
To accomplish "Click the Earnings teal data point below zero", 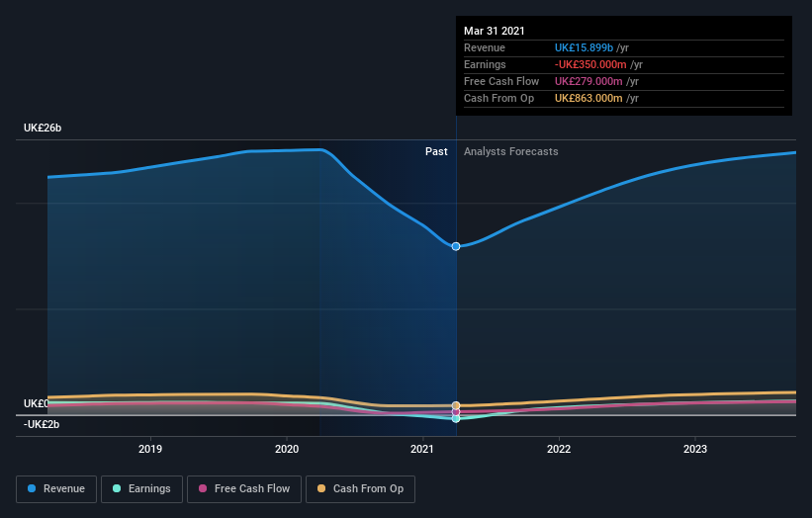I will coord(456,418).
